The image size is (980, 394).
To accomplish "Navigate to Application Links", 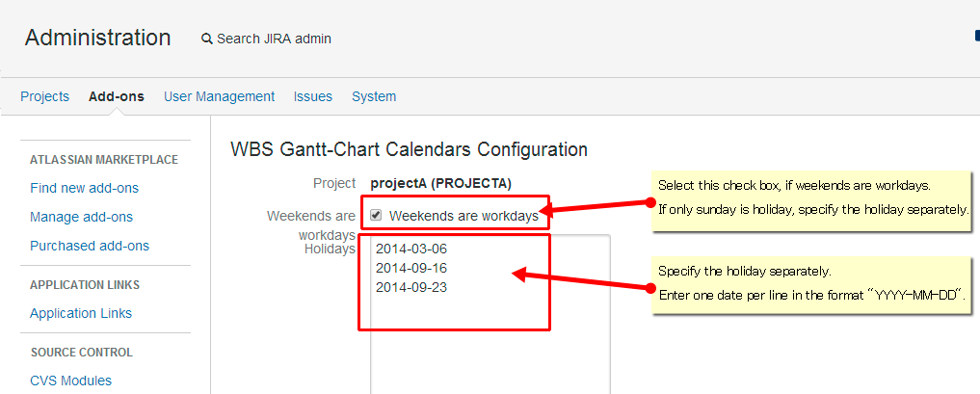I will pos(81,313).
